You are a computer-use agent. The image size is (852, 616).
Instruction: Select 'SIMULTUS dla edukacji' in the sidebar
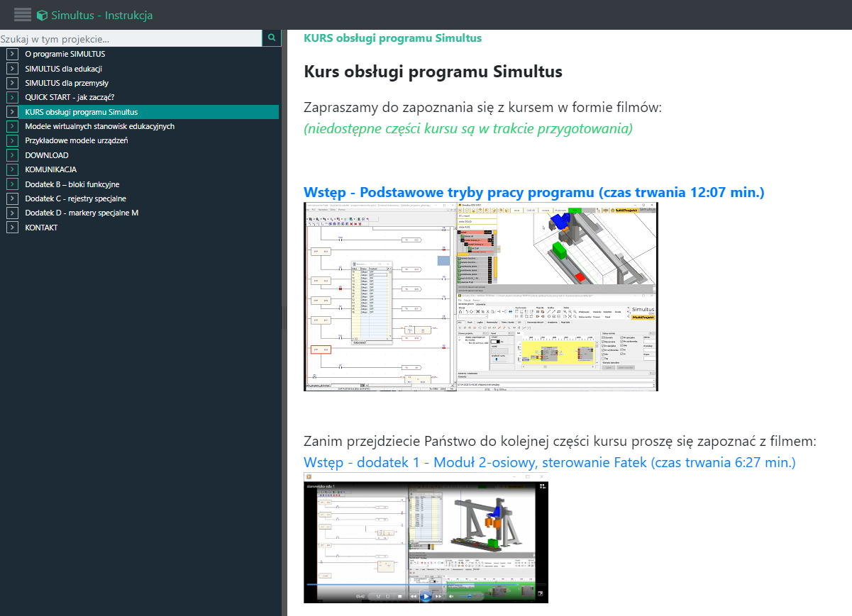pos(64,69)
